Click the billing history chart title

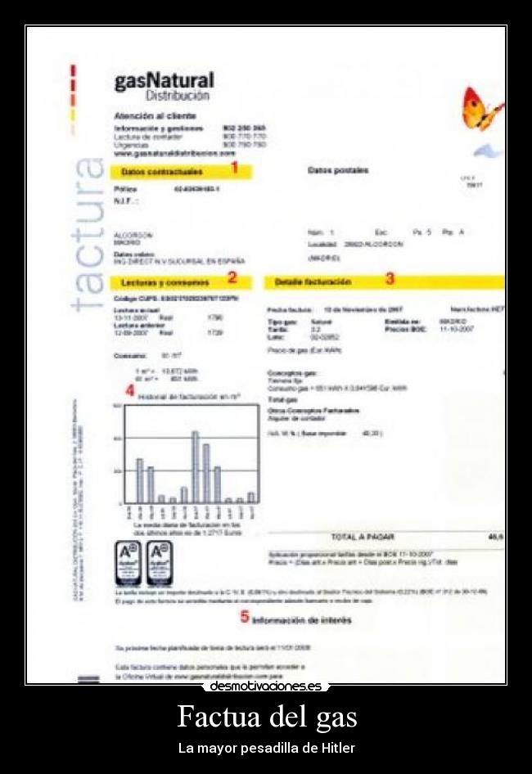click(x=190, y=397)
